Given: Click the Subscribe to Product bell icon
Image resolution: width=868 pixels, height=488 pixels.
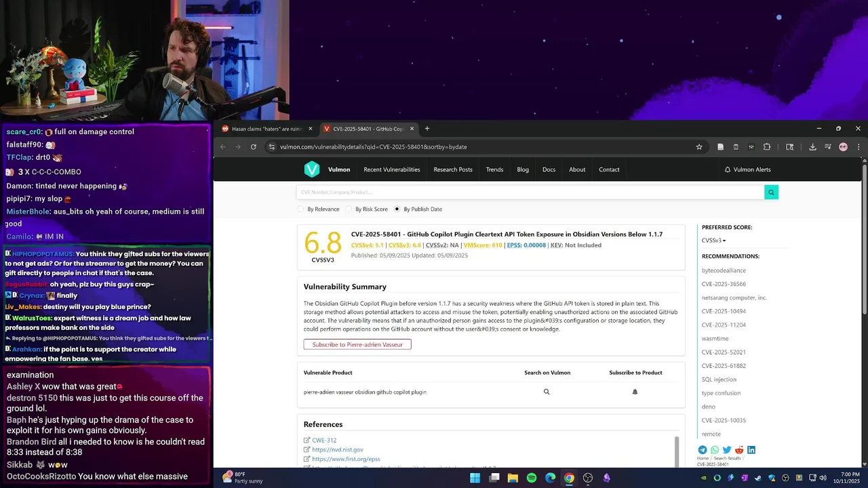Looking at the screenshot, I should click(x=635, y=392).
